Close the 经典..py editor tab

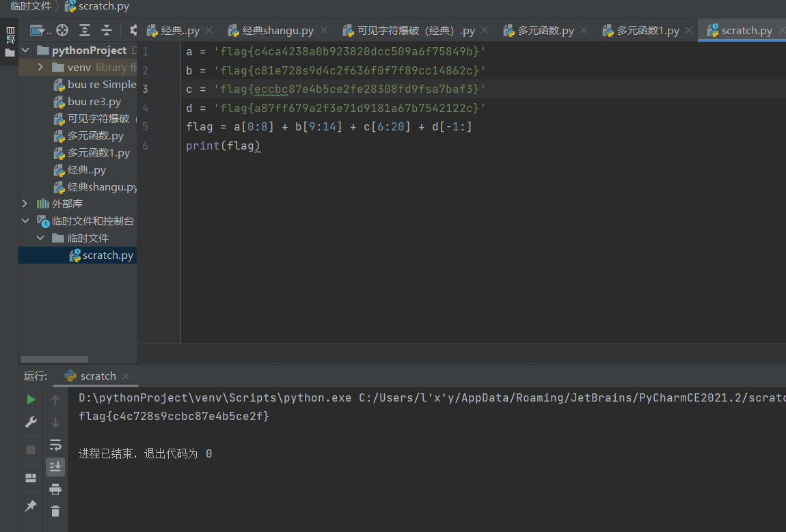point(209,30)
